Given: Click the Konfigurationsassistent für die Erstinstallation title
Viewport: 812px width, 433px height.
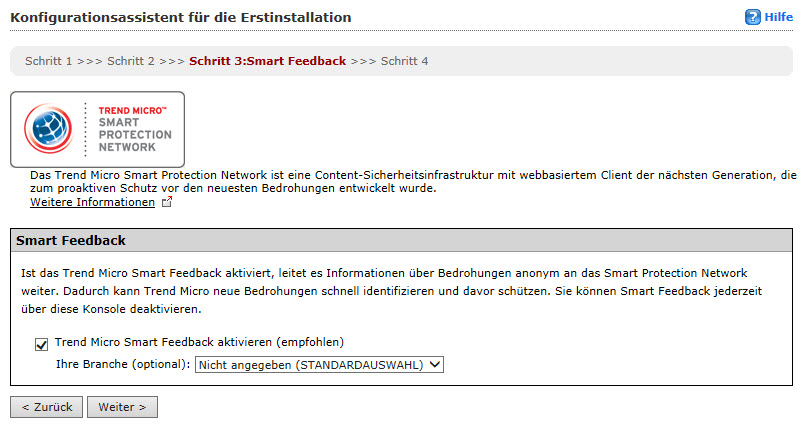Looking at the screenshot, I should 180,18.
